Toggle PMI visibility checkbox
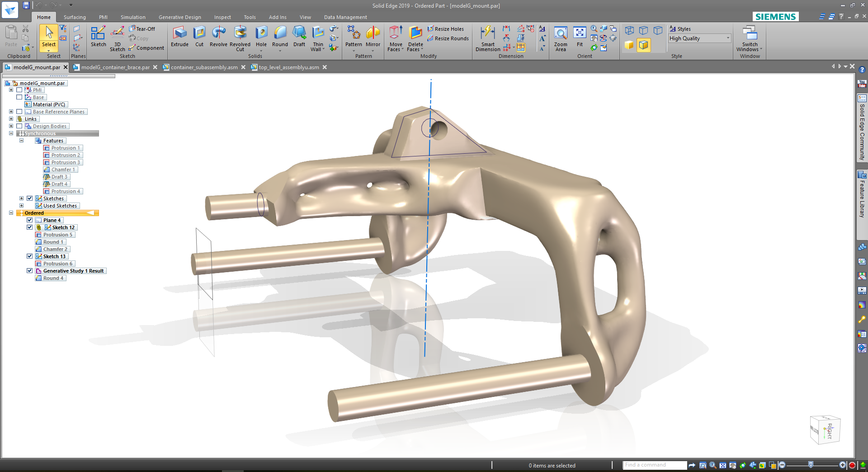This screenshot has height=472, width=868. [x=19, y=90]
